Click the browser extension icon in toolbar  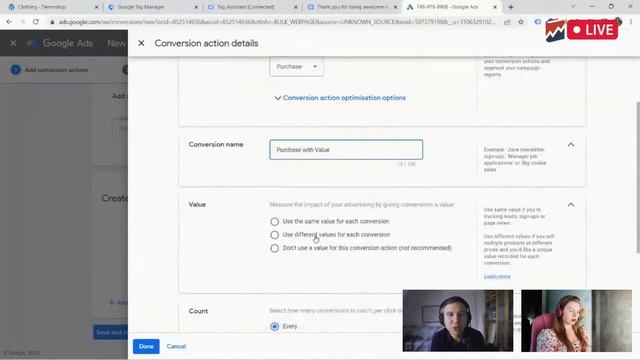pos(538,22)
